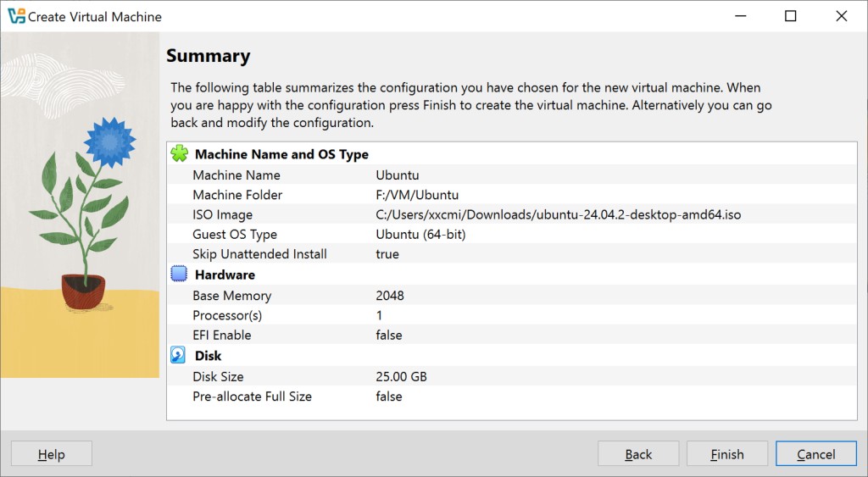This screenshot has height=477, width=868.
Task: Select the Base Memory label
Action: point(232,296)
